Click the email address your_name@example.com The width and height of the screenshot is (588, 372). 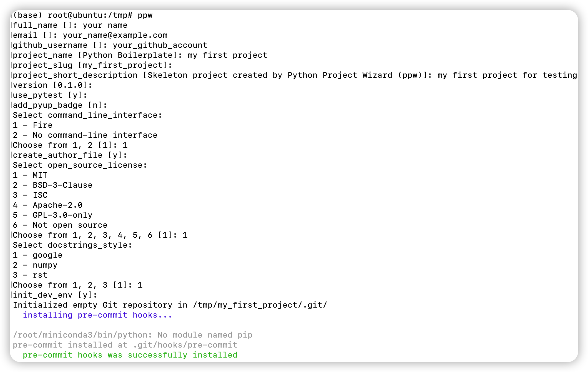point(115,35)
